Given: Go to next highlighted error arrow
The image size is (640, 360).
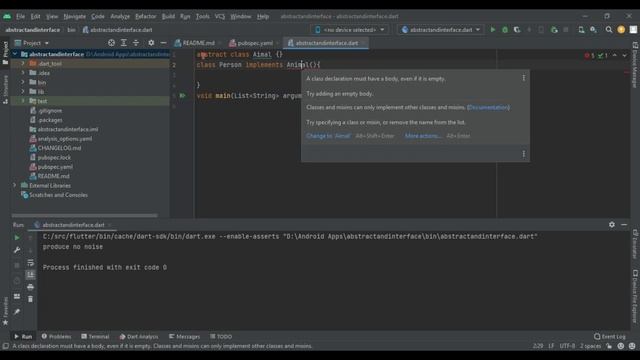Looking at the screenshot, I should 624,56.
